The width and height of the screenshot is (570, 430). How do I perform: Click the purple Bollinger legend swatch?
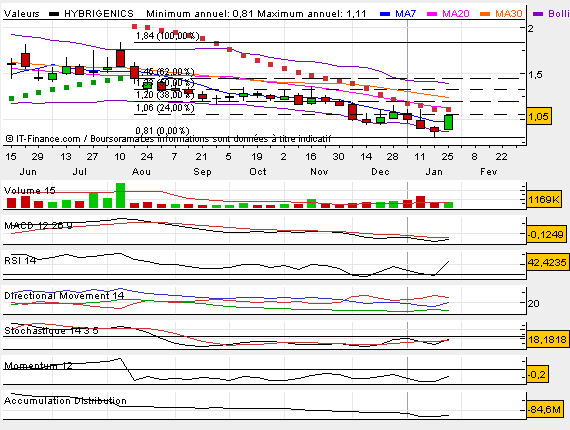[538, 14]
